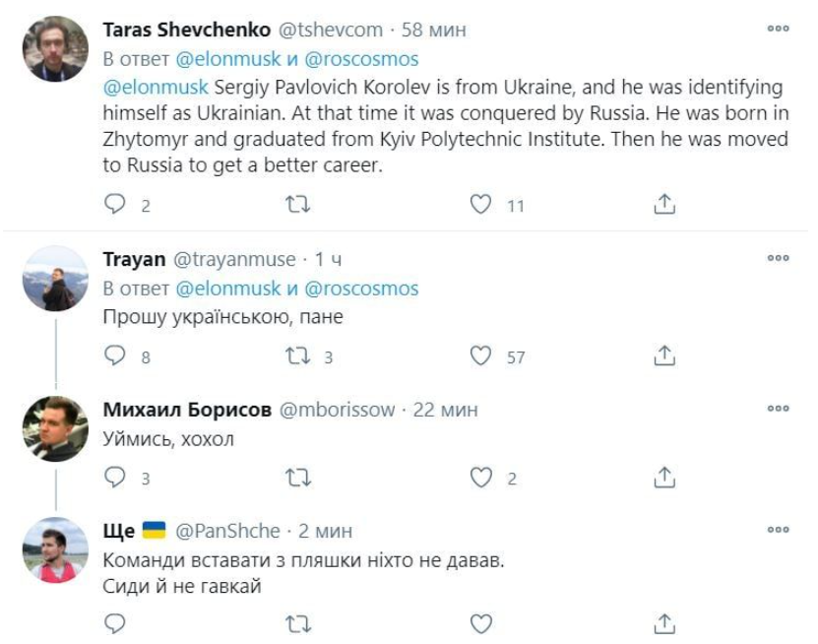The image size is (818, 644).
Task: Like Trayan's tweet with 57 likes
Action: 480,356
